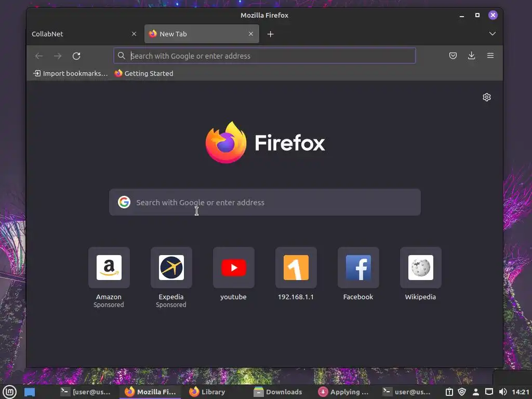Viewport: 532px width, 399px height.
Task: Close the CollabNet tab
Action: coord(134,34)
